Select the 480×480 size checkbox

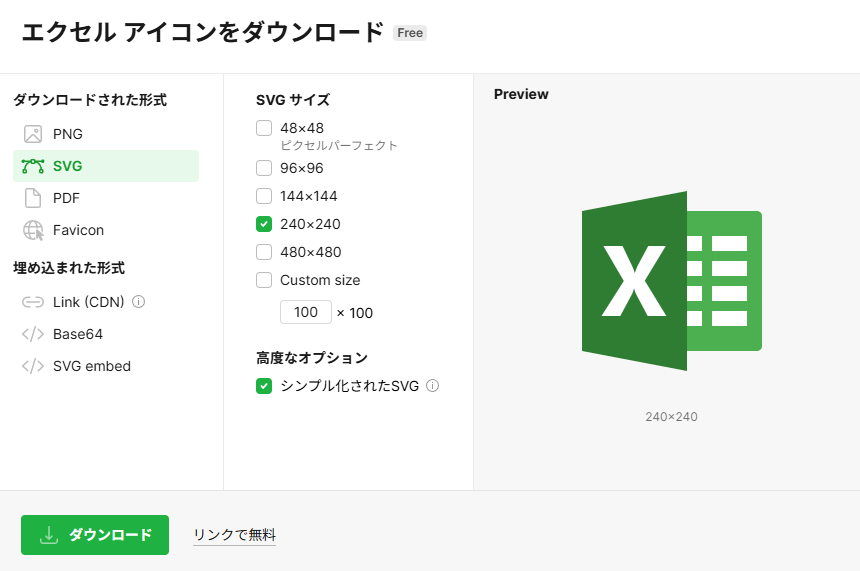click(264, 252)
